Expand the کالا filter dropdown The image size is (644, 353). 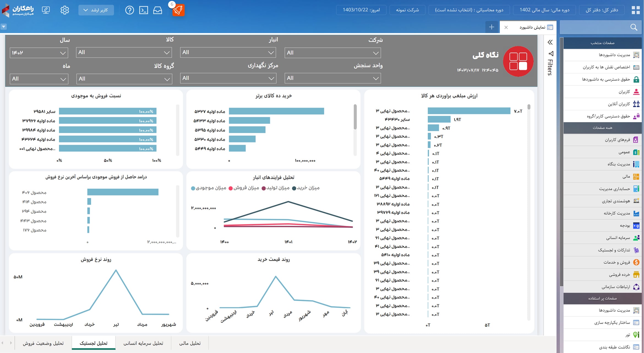coord(124,52)
